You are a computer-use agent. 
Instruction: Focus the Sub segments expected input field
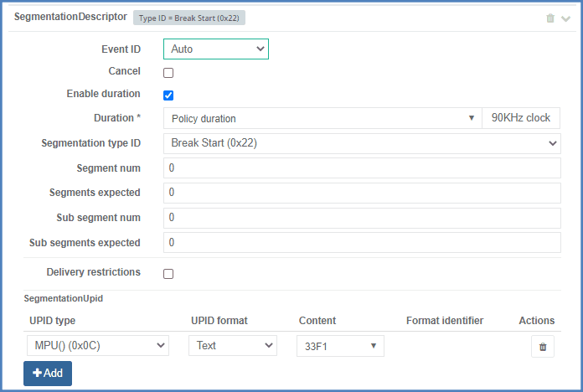pos(362,243)
